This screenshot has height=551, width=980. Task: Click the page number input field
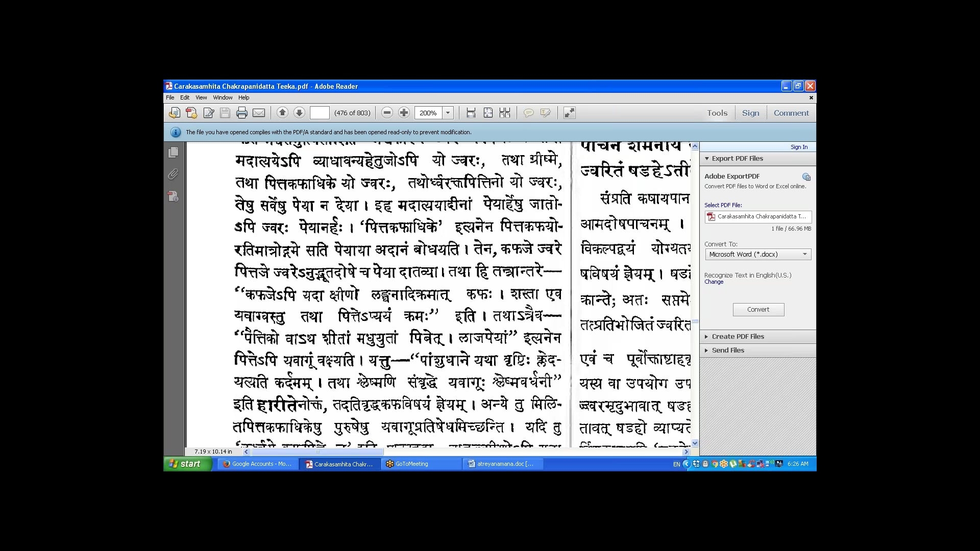(320, 113)
